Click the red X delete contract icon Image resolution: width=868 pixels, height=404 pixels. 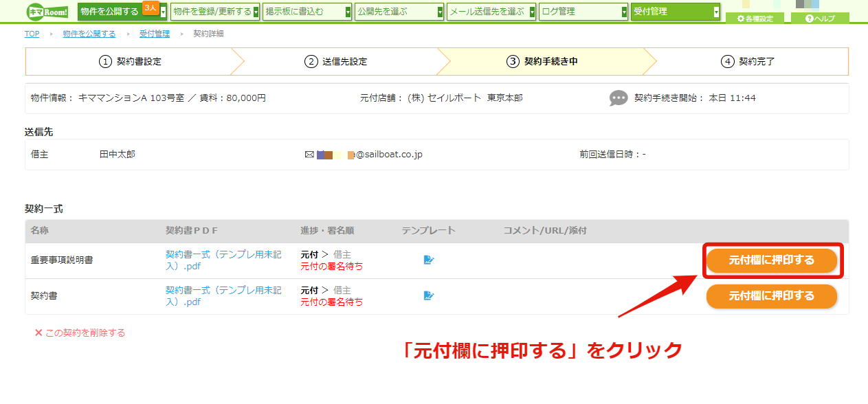click(38, 333)
